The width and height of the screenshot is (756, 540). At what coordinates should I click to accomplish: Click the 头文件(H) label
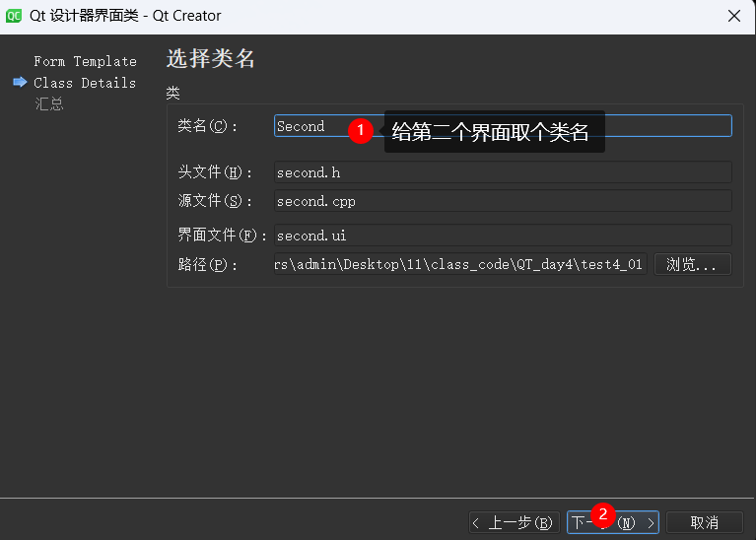209,172
